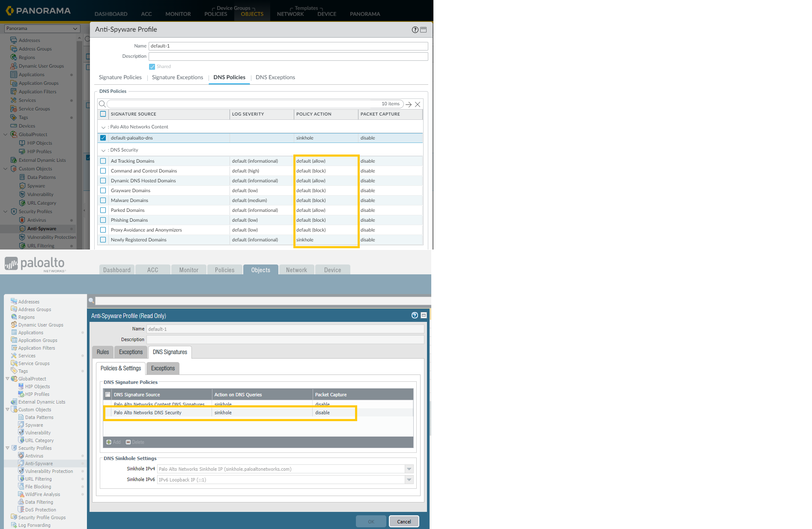Click the DoS Protection icon in the lower sidebar
The width and height of the screenshot is (812, 529).
tap(21, 510)
